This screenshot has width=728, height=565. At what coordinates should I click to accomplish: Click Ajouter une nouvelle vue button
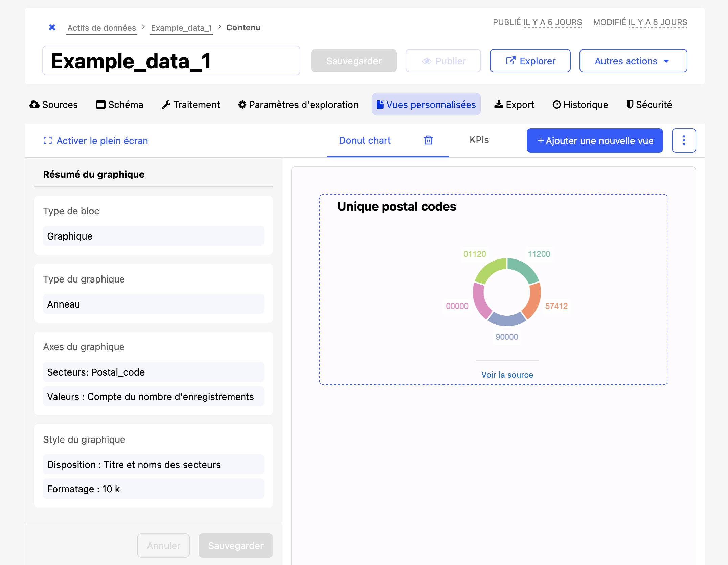[595, 141]
